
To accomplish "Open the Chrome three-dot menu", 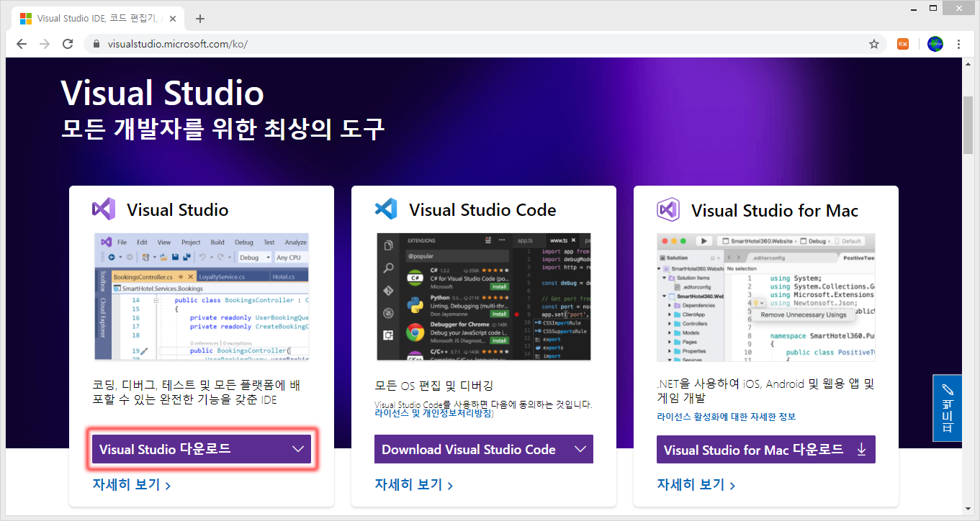I will pyautogui.click(x=958, y=44).
